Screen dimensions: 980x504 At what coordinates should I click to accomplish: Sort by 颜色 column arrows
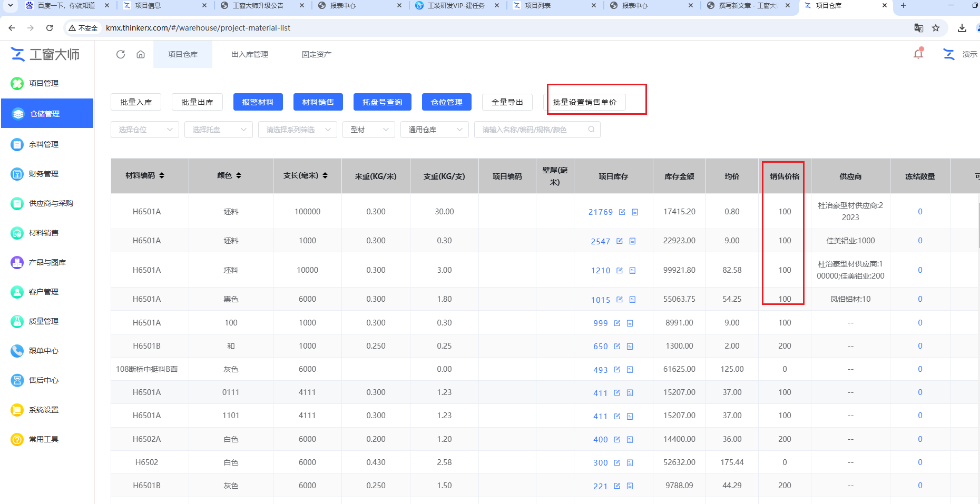point(239,175)
